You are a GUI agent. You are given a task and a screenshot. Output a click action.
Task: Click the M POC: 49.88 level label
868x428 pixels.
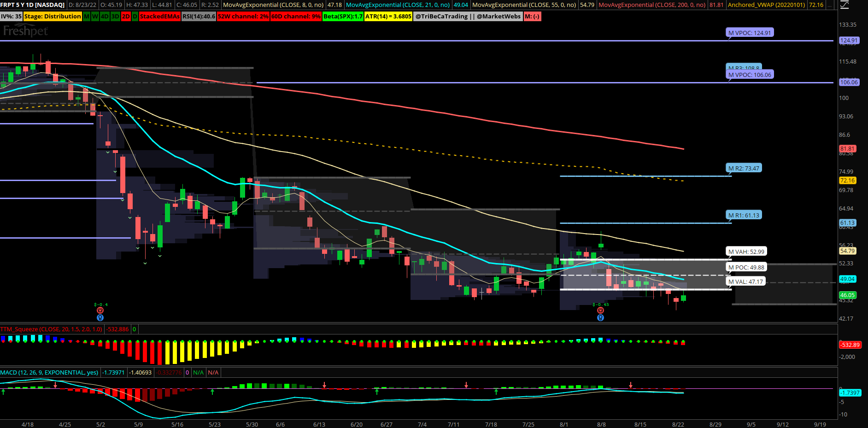click(x=746, y=267)
